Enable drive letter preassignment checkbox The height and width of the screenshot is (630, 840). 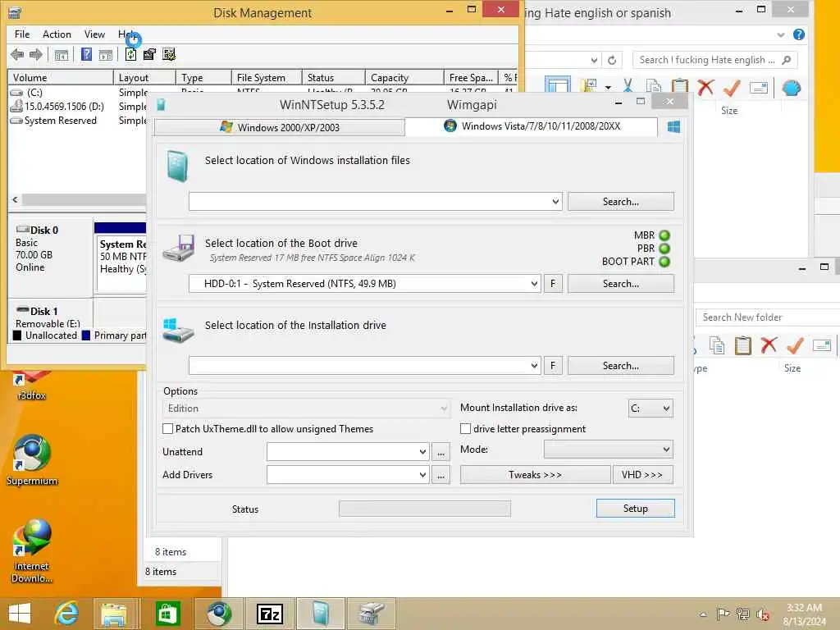click(x=466, y=428)
